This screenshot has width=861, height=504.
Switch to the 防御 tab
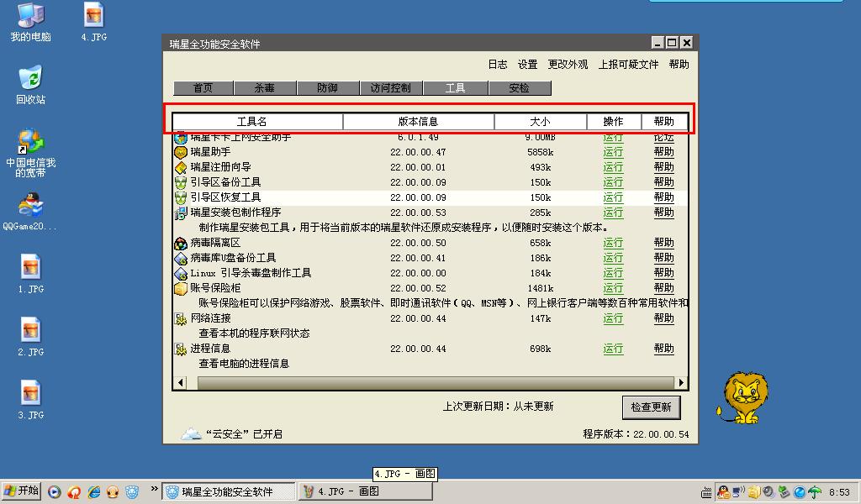pos(328,87)
